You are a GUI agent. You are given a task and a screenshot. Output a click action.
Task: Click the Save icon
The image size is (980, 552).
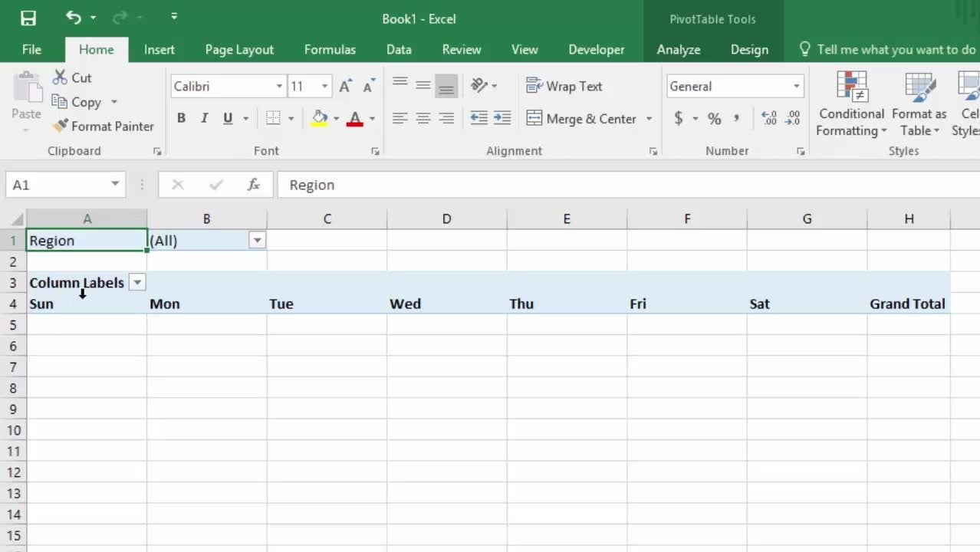pos(28,18)
